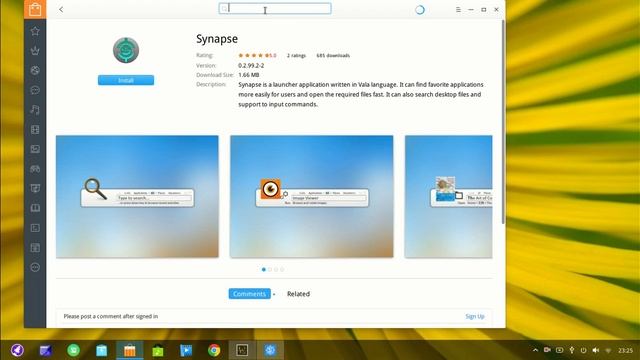Open the multitasking view icon in dock
This screenshot has width=640, height=360.
point(45,350)
